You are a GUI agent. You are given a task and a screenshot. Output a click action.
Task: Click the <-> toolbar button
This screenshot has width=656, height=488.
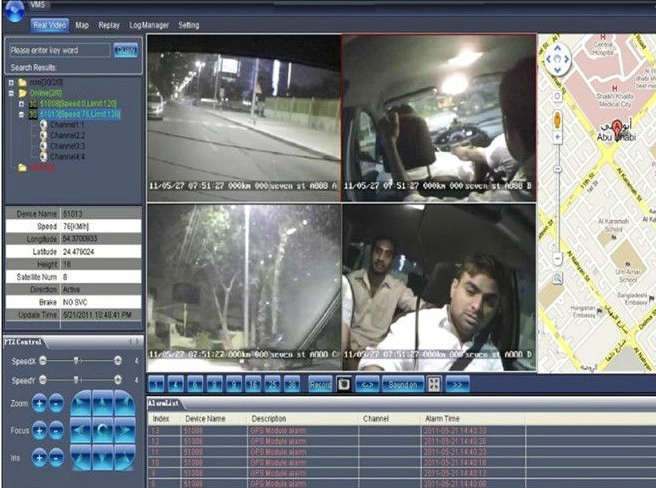(x=368, y=384)
